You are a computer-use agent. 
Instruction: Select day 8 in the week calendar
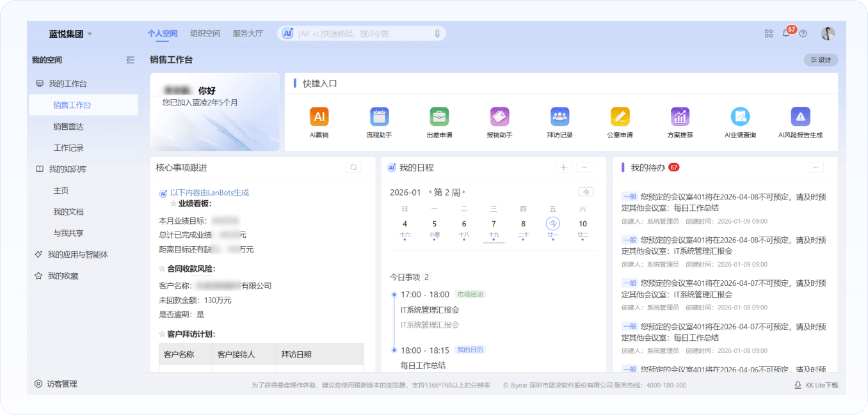coord(523,224)
